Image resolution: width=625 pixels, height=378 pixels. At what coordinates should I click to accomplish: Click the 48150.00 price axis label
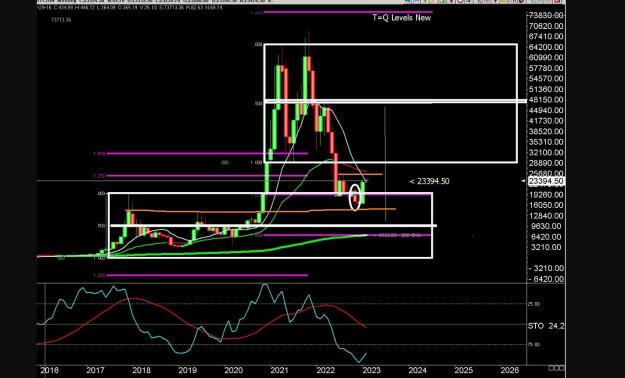tap(546, 100)
